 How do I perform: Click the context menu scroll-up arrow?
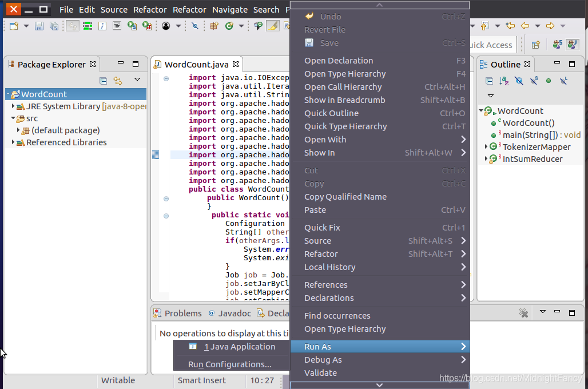[x=379, y=5]
